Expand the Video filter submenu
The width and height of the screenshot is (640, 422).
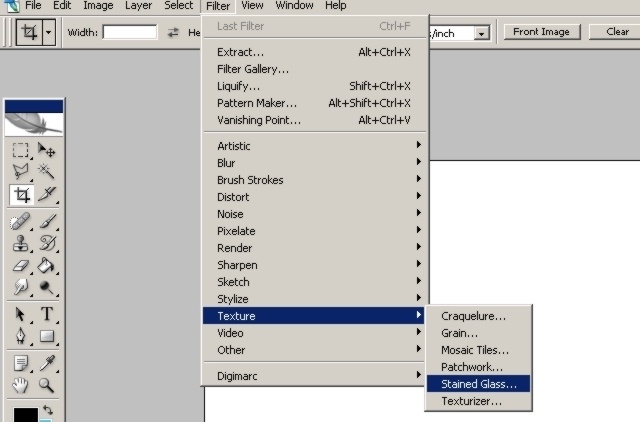tap(314, 333)
